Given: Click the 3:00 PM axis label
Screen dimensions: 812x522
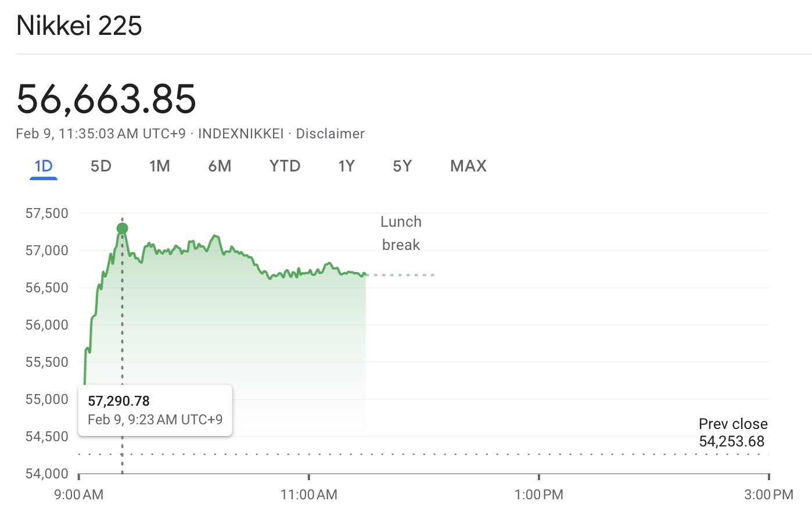Looking at the screenshot, I should click(x=768, y=495).
